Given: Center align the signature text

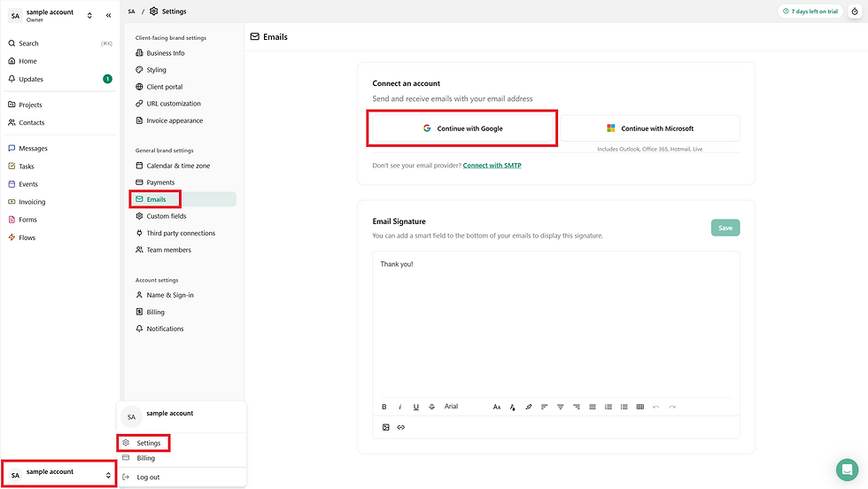Looking at the screenshot, I should 561,407.
